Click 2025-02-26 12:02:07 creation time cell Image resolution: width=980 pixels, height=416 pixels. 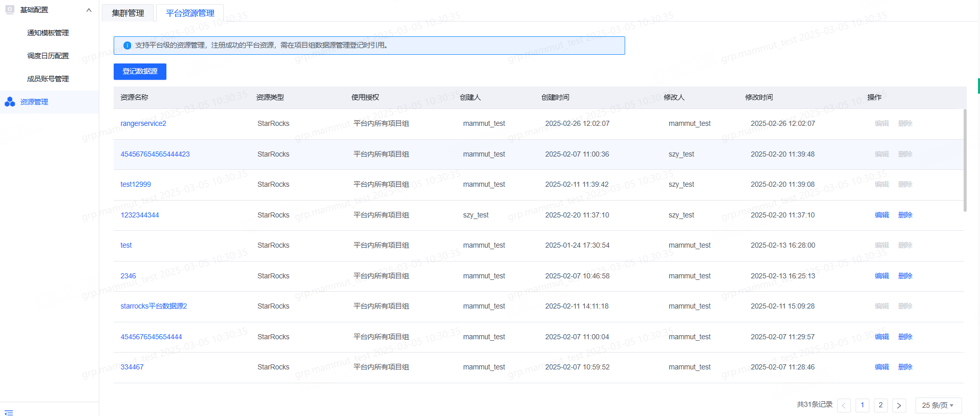pos(577,123)
